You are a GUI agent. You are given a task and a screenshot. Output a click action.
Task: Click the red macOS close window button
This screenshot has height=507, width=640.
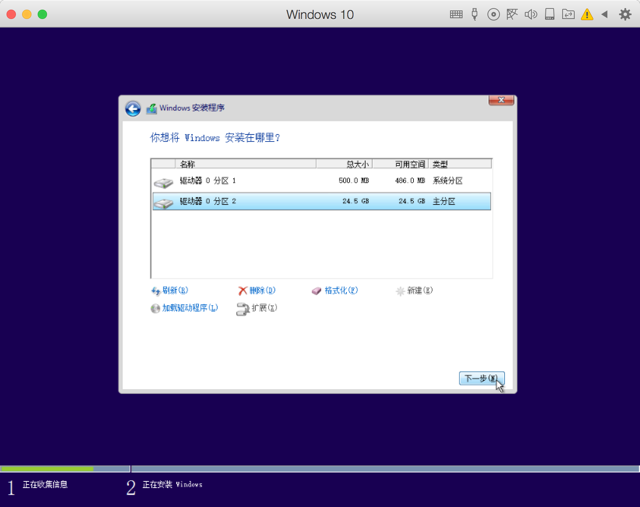(x=11, y=14)
